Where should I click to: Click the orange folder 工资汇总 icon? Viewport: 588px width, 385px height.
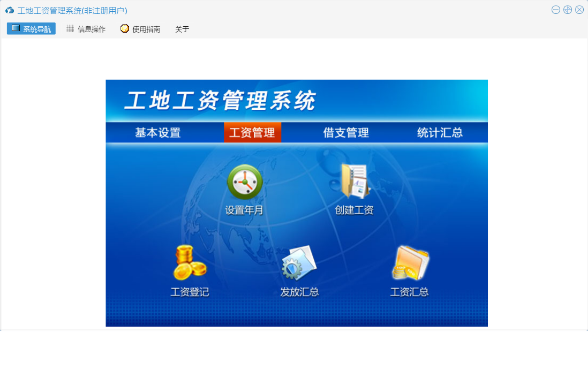(x=410, y=263)
